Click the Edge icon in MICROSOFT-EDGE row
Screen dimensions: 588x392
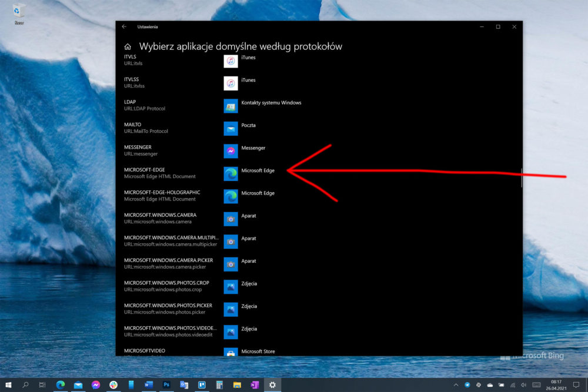[x=230, y=174]
